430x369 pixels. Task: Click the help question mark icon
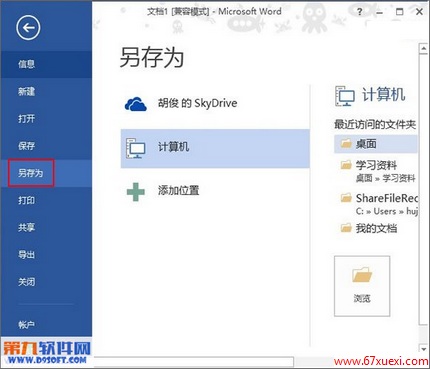359,12
